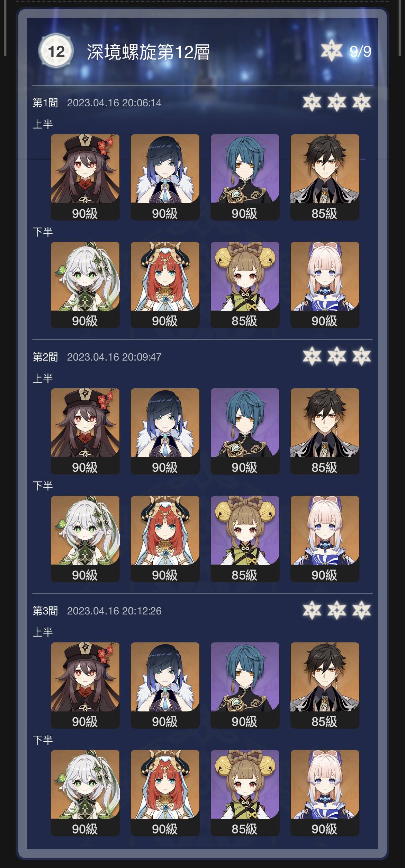Select Nahida portrait in chamber 3 second half
The width and height of the screenshot is (405, 868).
click(85, 793)
